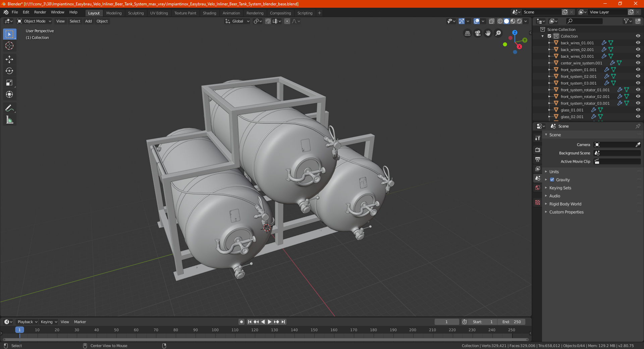Play the animation forward

[x=270, y=322]
